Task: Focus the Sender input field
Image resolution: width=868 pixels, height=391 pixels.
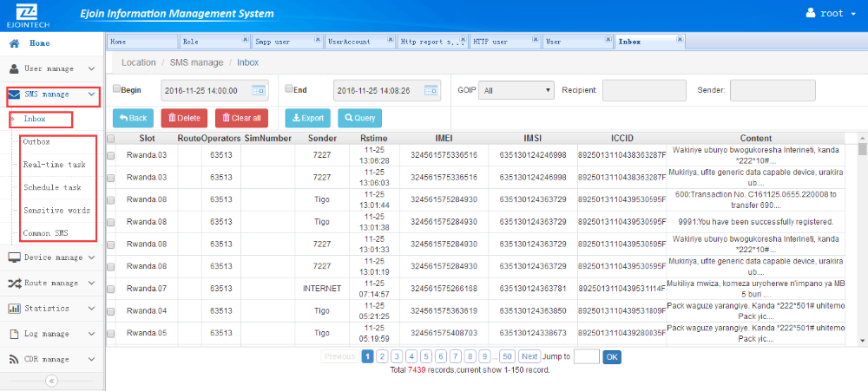Action: pos(773,91)
